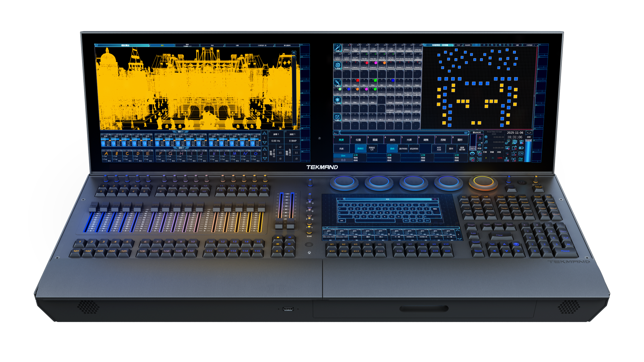This screenshot has width=644, height=362.
Task: Select the 颜色 color attribute tab
Action: pos(392,140)
